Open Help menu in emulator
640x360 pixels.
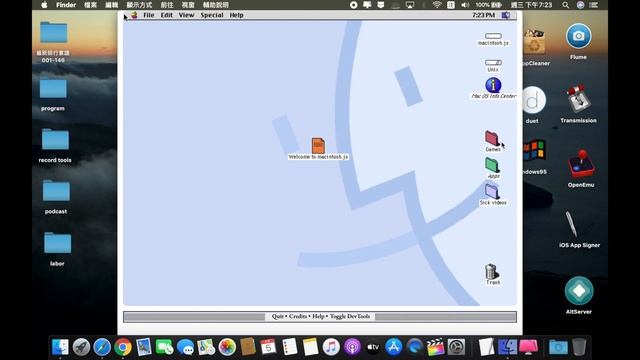tap(236, 15)
